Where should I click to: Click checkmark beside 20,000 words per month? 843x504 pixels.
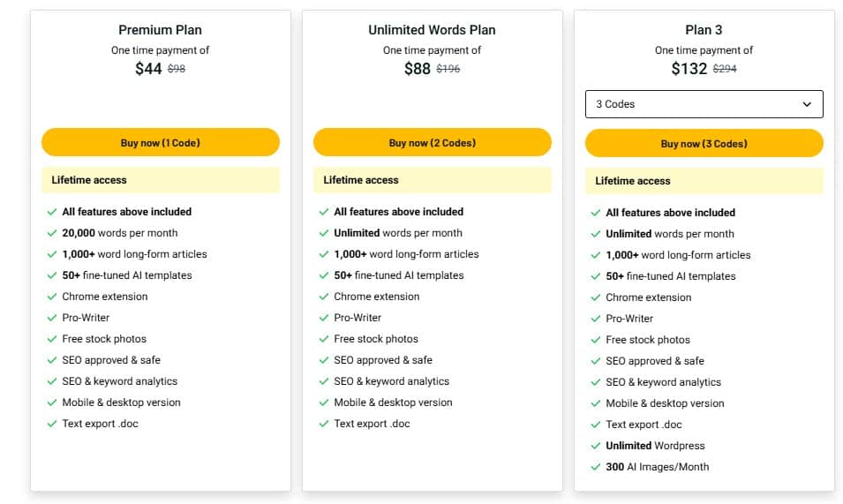(52, 233)
